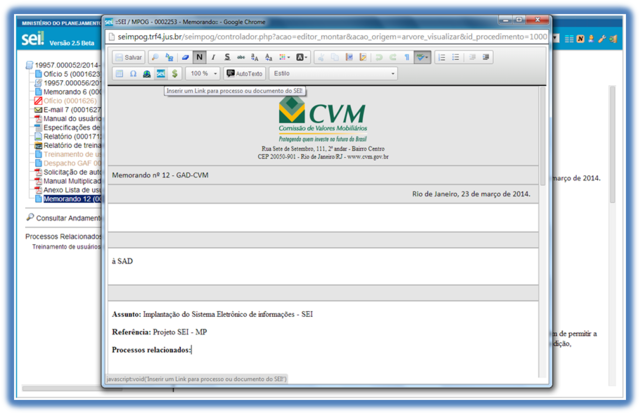This screenshot has height=414, width=640.
Task: Click the SEI link insert icon
Action: (x=161, y=74)
